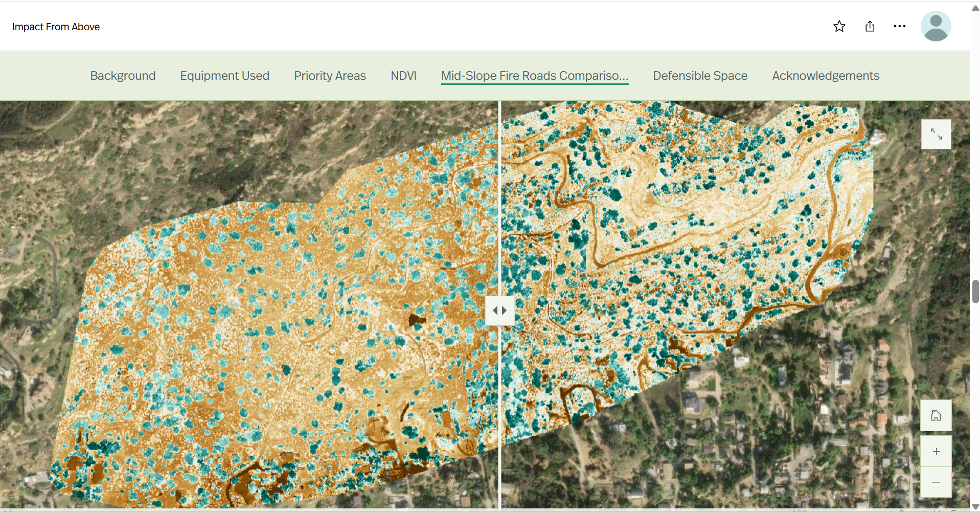Open the Equipment Used section
This screenshot has width=980, height=513.
tap(224, 76)
